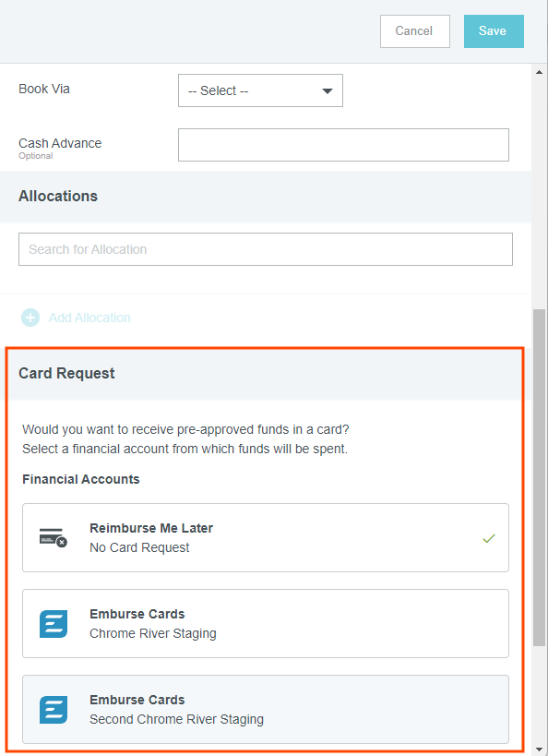Click the scrollbar up arrow

tap(539, 72)
